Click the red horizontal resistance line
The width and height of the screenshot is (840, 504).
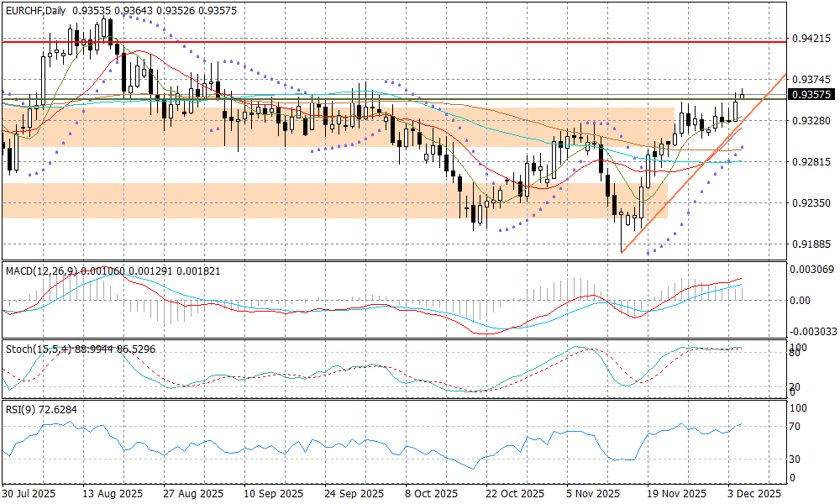pyautogui.click(x=420, y=40)
